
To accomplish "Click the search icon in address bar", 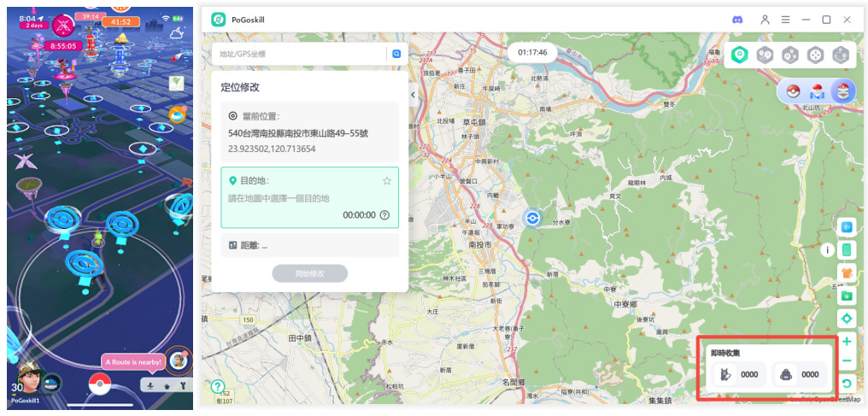I will click(x=396, y=54).
